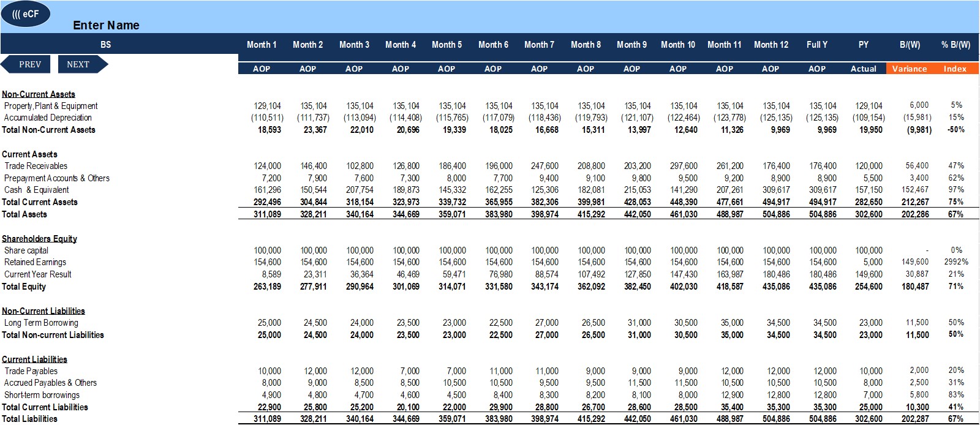
Task: Select the Trade Receivables row label
Action: tap(36, 166)
